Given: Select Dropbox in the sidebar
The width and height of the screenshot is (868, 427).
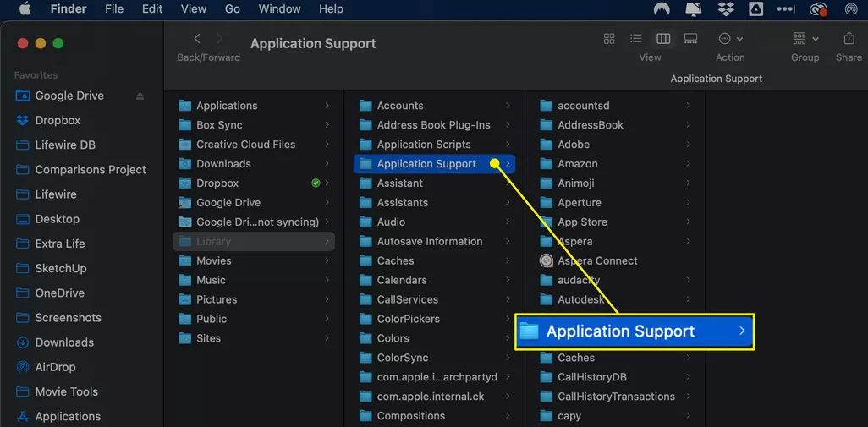Looking at the screenshot, I should click(58, 120).
